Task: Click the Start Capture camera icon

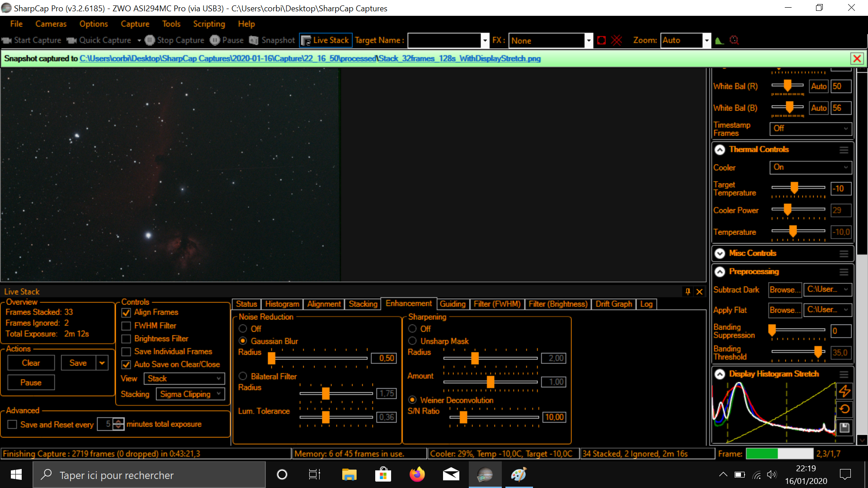Action: point(6,40)
